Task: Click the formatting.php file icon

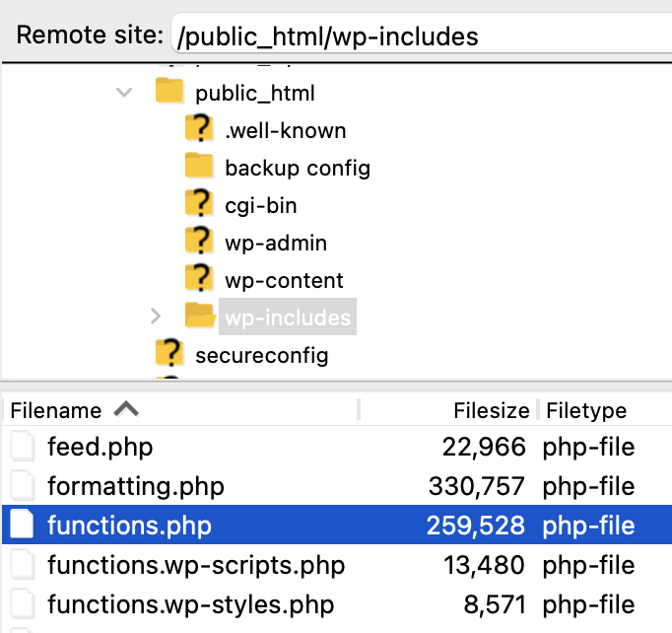Action: pos(23,485)
